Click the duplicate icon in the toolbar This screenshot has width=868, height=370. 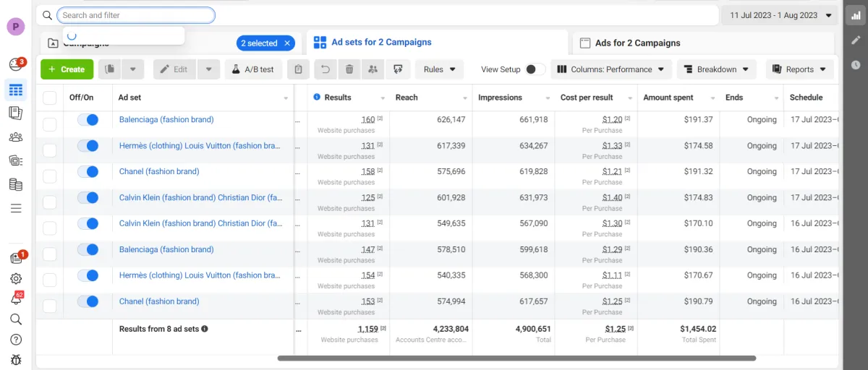click(110, 69)
